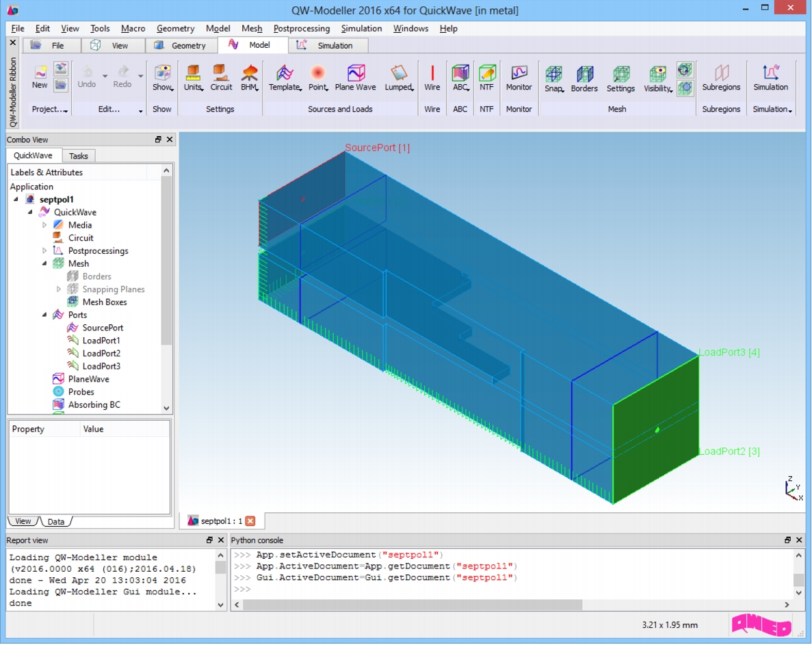
Task: Click the empty Python console prompt line
Action: 512,589
